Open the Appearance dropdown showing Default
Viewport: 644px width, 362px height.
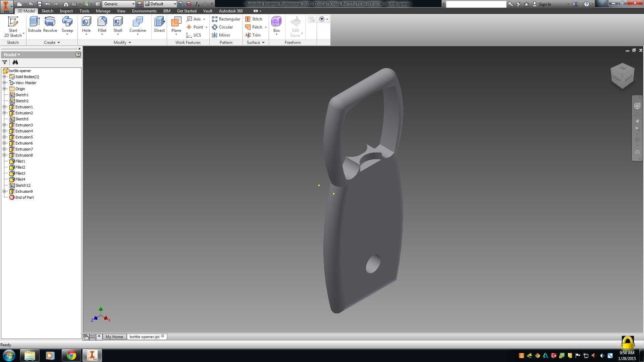[160, 4]
